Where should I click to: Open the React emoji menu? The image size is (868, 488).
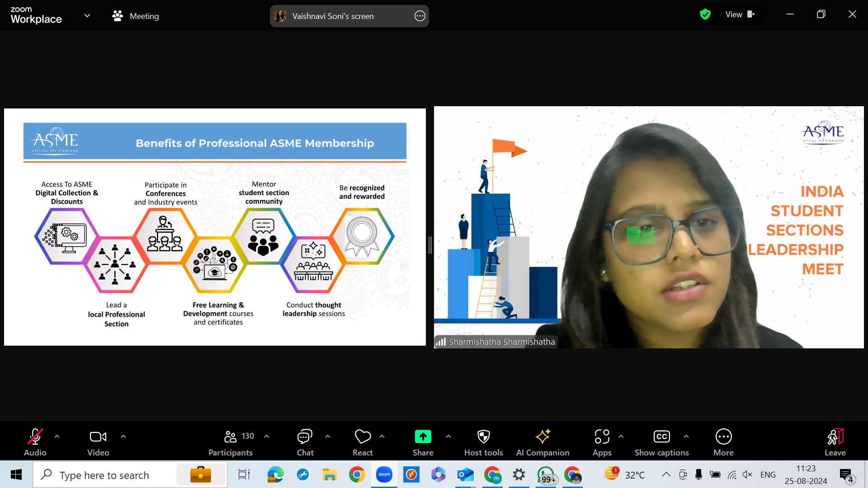pyautogui.click(x=363, y=442)
